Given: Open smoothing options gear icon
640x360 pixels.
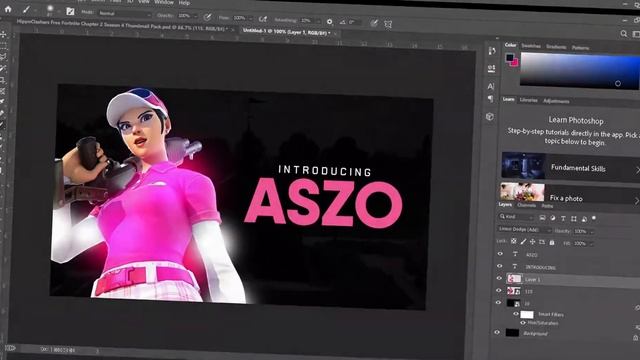Looking at the screenshot, I should (329, 21).
